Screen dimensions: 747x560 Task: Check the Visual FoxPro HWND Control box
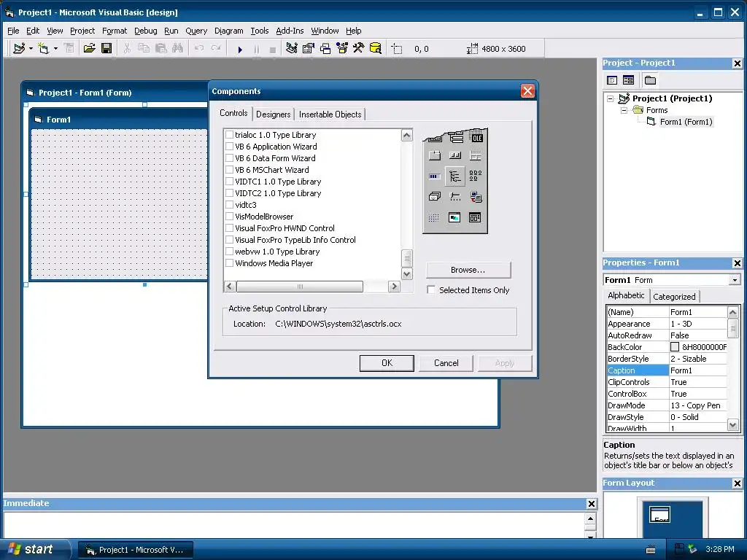tap(229, 228)
